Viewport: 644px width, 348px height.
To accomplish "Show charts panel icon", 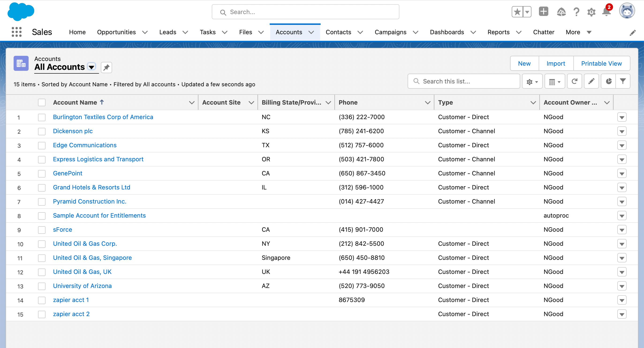I will click(x=609, y=81).
